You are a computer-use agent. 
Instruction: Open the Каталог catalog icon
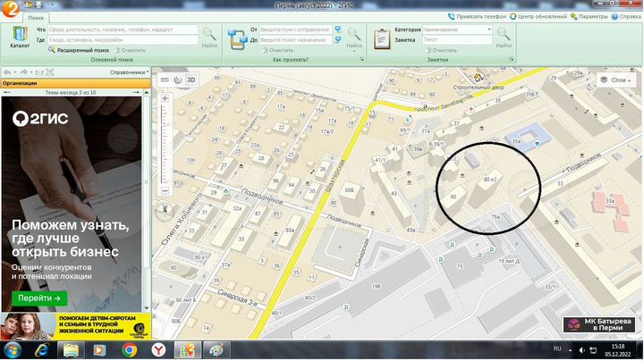pos(19,37)
